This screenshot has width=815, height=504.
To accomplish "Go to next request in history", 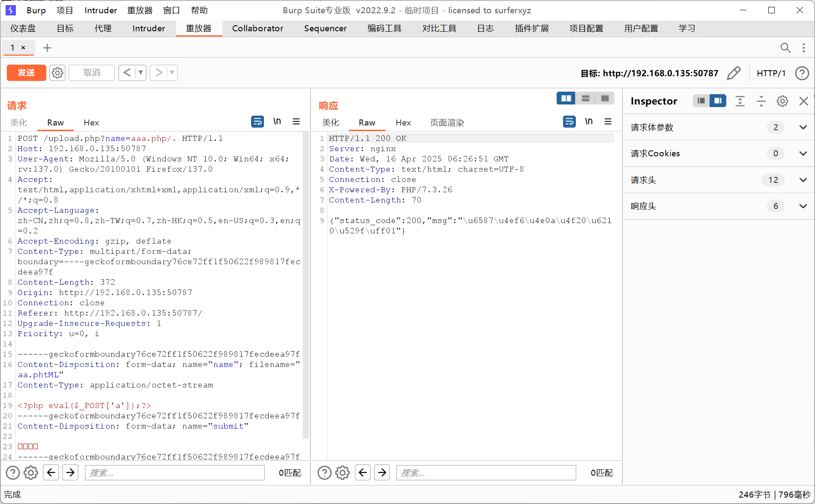I will pos(159,73).
